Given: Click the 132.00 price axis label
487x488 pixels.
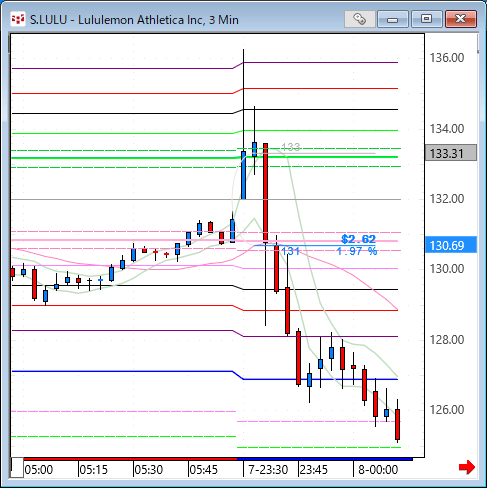Looking at the screenshot, I should pos(447,199).
